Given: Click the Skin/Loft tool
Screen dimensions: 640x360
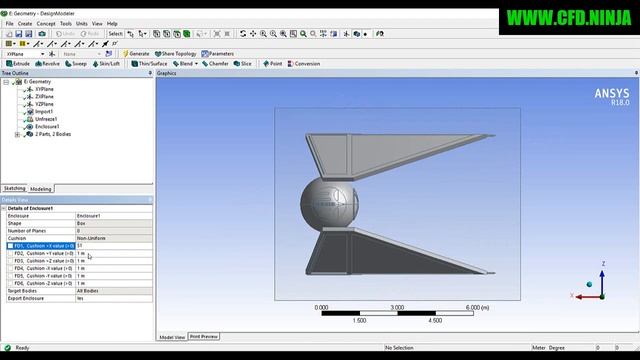Looking at the screenshot, I should point(106,64).
